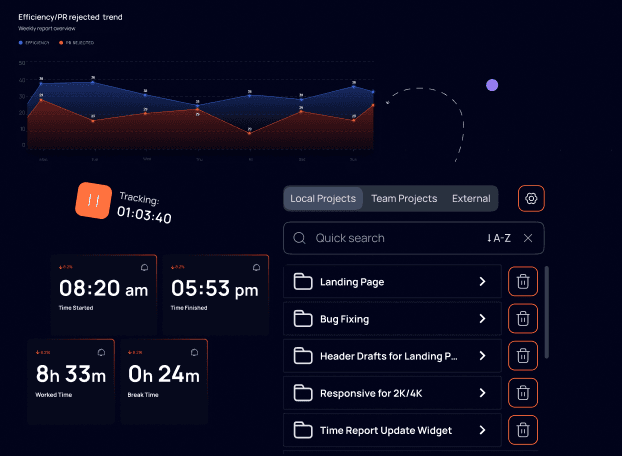622x456 pixels.
Task: Switch to the Team Projects tab
Action: 404,198
